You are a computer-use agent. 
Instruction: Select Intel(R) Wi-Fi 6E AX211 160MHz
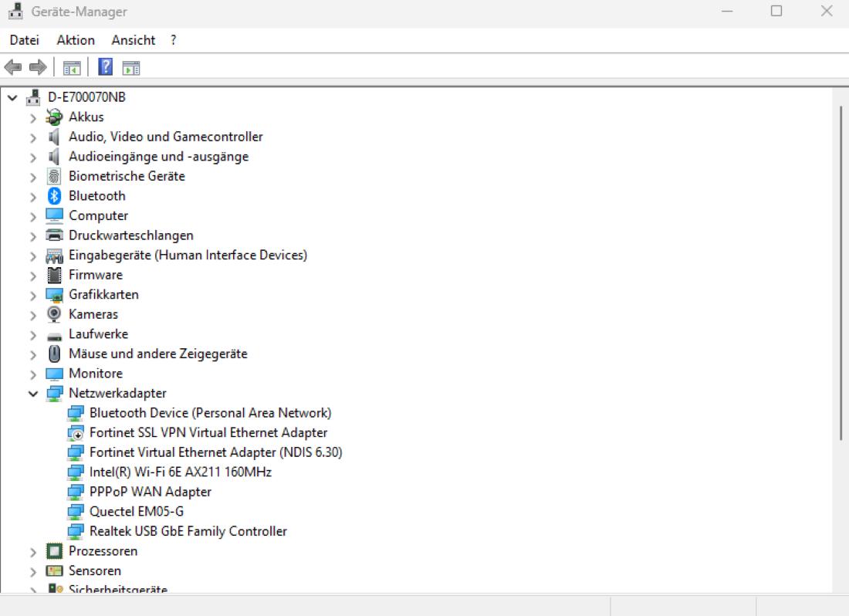(x=180, y=472)
